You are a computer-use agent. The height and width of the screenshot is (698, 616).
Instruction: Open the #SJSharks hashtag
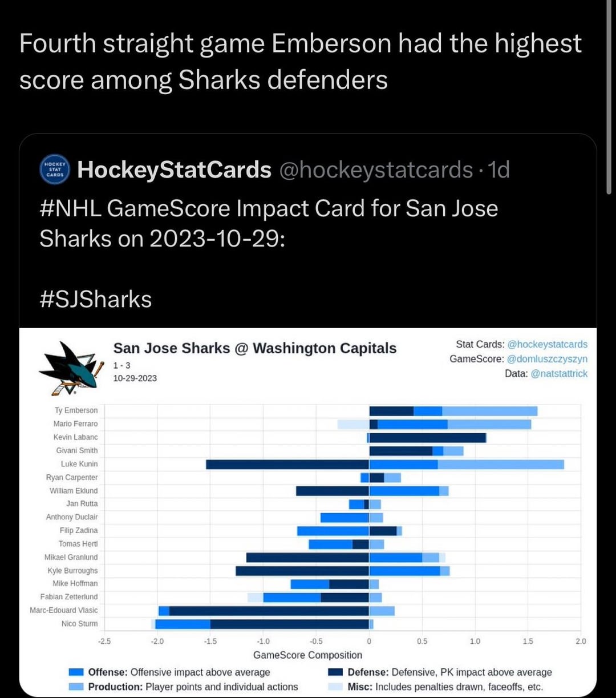point(95,299)
